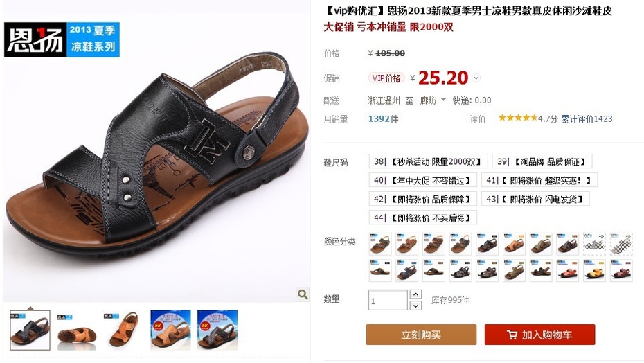Select size 44 即将涨价 不买后悔 option
644x363 pixels.
pos(422,218)
